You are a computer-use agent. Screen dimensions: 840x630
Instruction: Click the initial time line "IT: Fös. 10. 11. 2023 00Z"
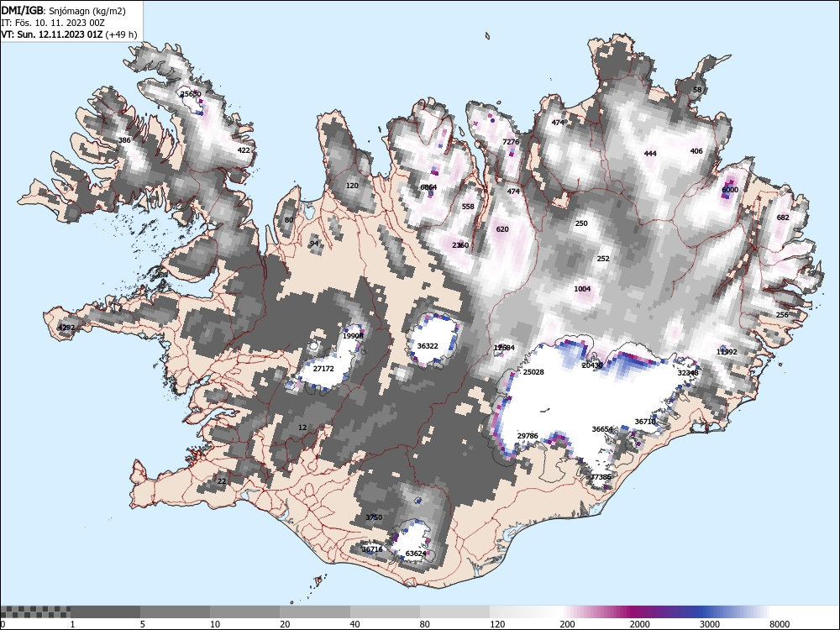(x=52, y=23)
